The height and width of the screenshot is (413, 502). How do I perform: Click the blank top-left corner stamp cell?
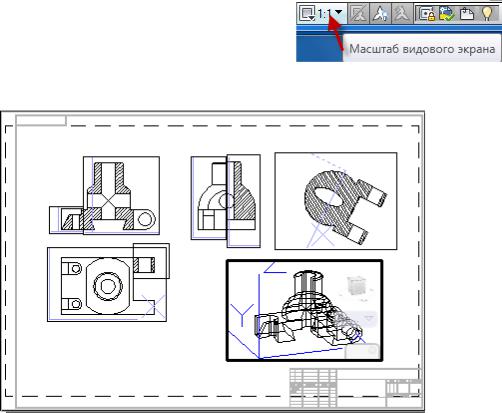pyautogui.click(x=41, y=120)
